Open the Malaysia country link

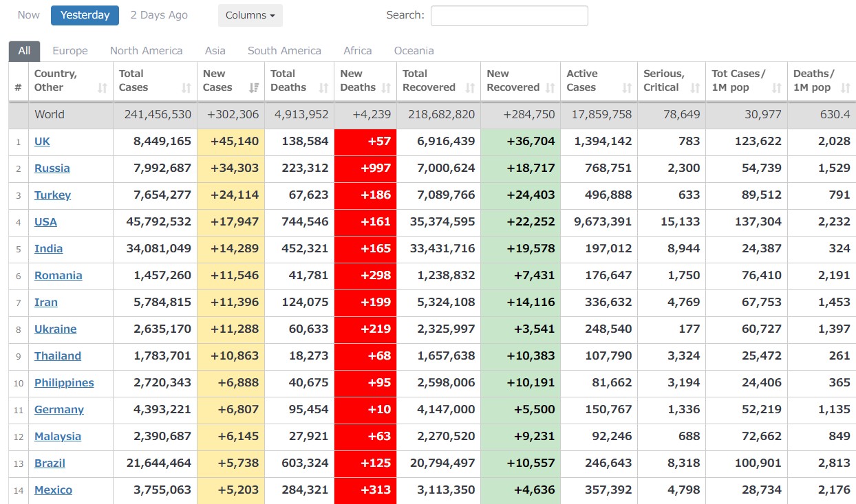pos(58,437)
